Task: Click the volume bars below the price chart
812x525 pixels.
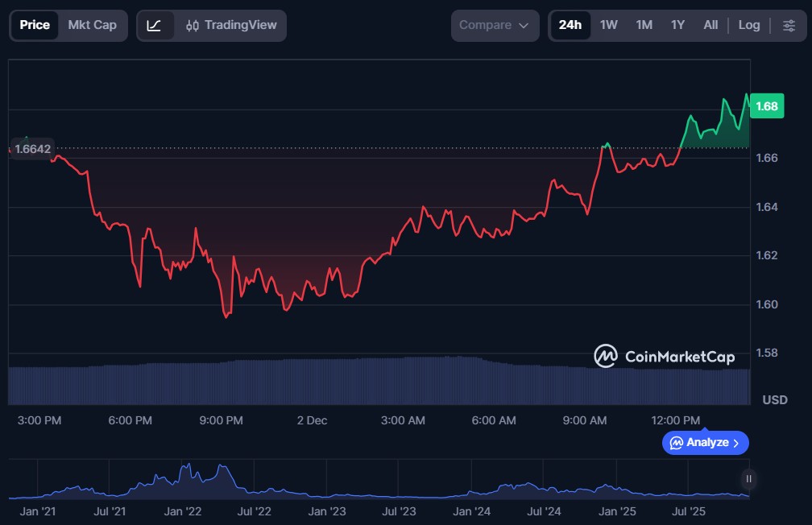Action: 379,381
